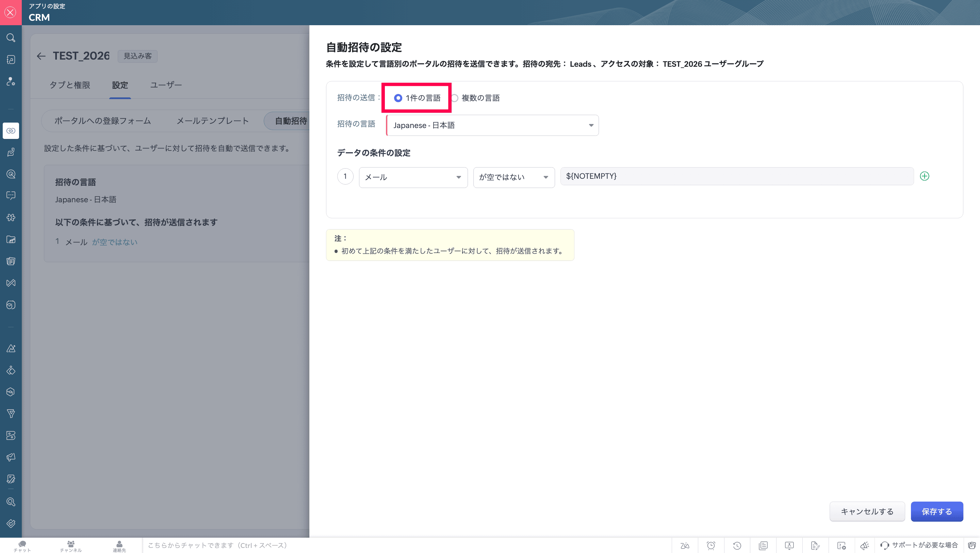Click the portals icon highlighted in sidebar
This screenshot has width=980, height=553.
11,130
